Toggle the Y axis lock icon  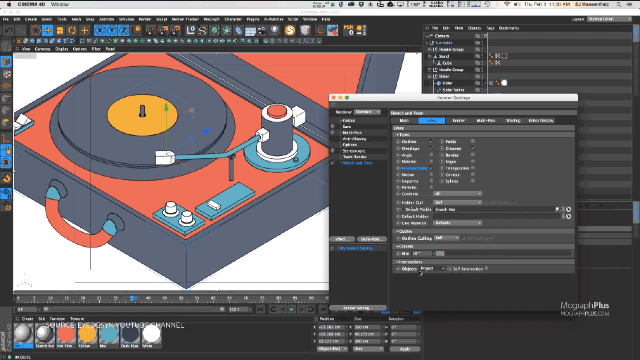click(x=112, y=30)
